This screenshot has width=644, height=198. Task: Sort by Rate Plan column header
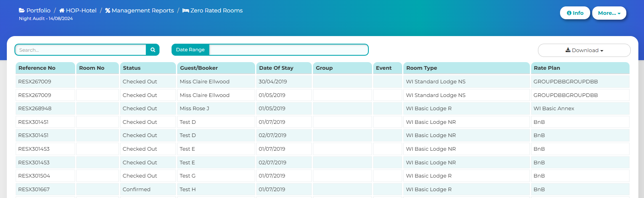pos(580,68)
